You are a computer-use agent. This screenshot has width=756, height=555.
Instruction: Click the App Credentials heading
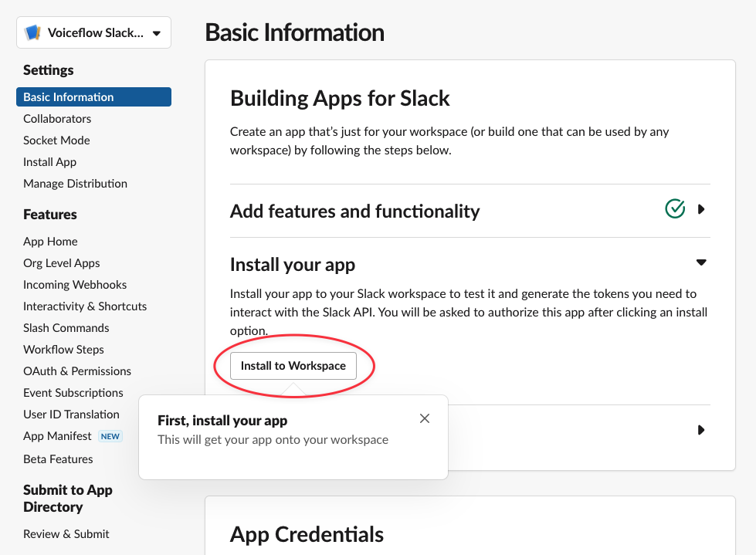tap(307, 534)
